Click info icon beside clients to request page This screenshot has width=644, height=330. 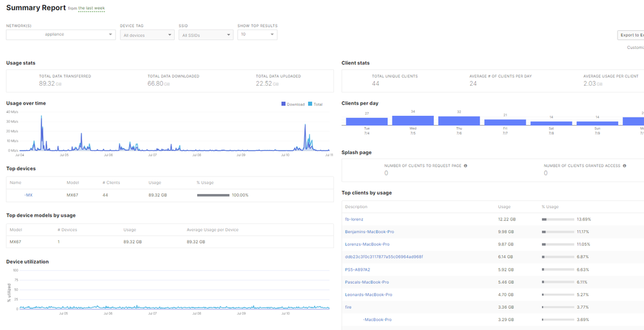[x=465, y=166]
